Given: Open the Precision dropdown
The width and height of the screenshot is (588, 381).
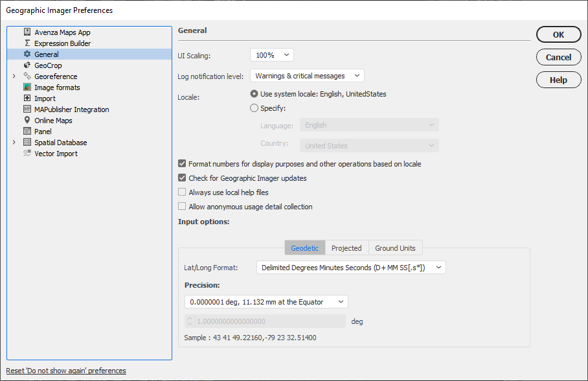Looking at the screenshot, I should tap(266, 302).
